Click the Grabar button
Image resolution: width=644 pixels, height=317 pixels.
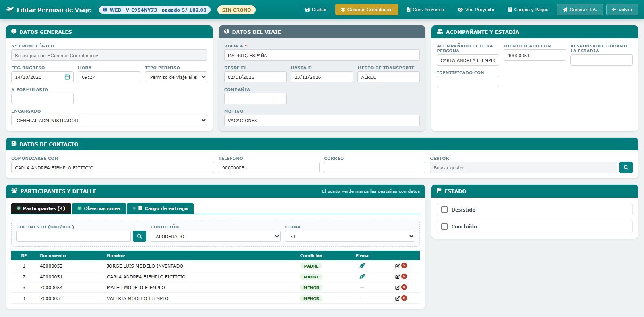click(316, 10)
